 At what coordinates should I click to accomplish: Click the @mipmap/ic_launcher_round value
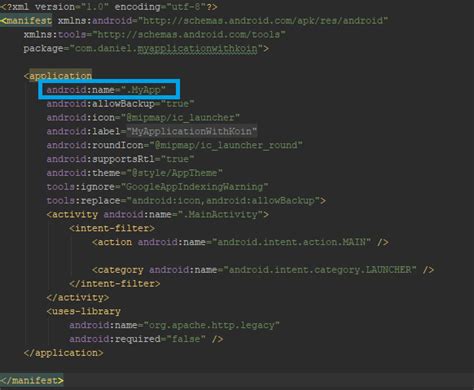coord(226,145)
